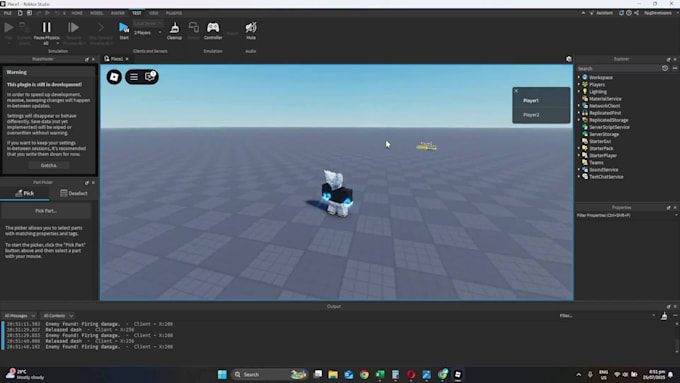
Task: Click the taskbar Search box
Action: click(x=270, y=374)
